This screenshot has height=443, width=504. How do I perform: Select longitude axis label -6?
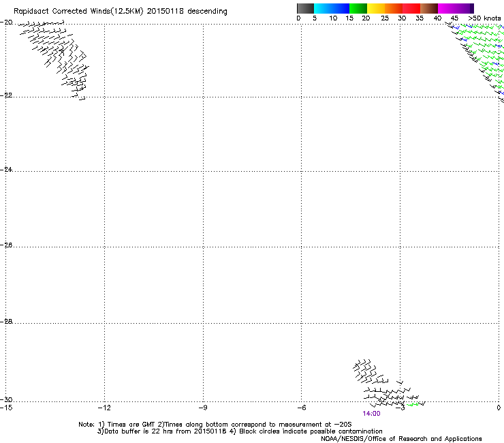click(301, 408)
